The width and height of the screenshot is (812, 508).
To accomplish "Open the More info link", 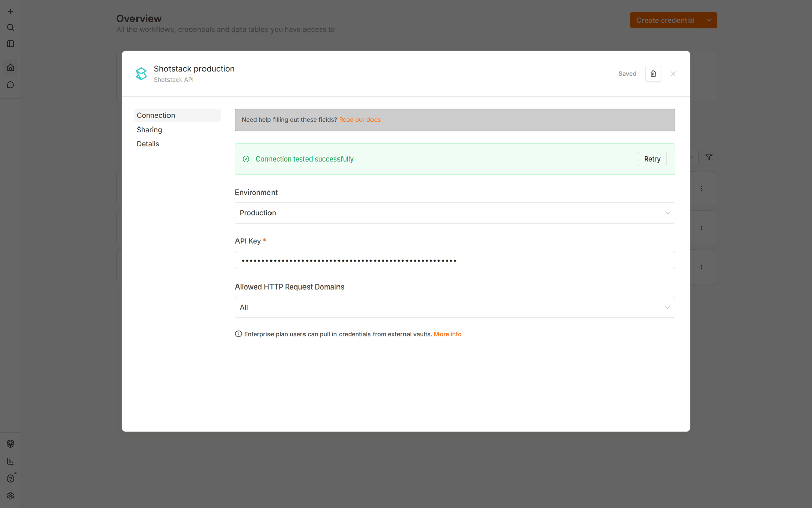I will 448,334.
